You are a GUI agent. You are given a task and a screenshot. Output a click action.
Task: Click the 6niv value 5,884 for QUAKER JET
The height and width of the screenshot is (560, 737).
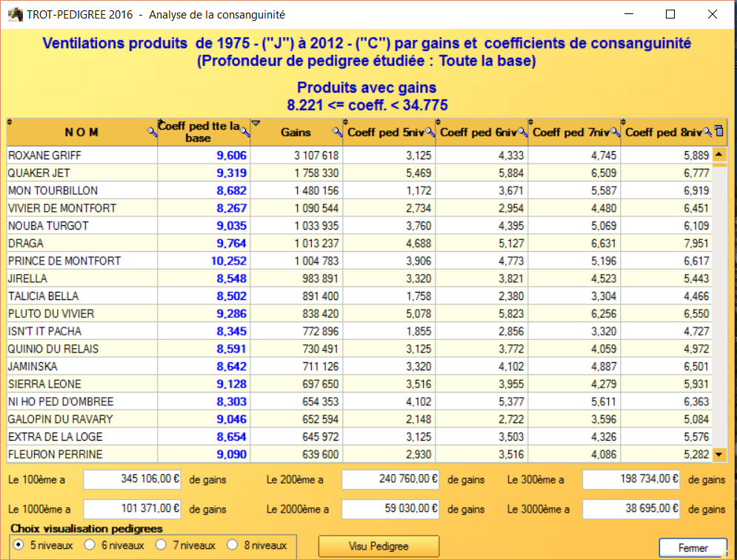pos(511,173)
